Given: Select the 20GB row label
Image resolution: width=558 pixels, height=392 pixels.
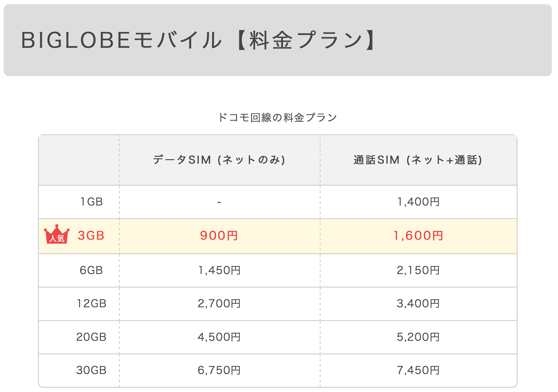Looking at the screenshot, I should (91, 337).
